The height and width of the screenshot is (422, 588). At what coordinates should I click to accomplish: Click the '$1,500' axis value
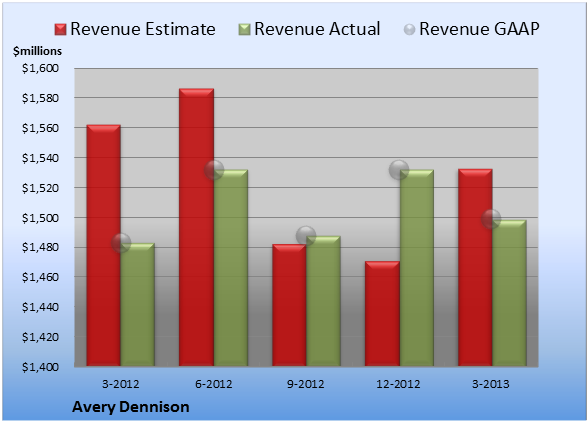click(40, 218)
